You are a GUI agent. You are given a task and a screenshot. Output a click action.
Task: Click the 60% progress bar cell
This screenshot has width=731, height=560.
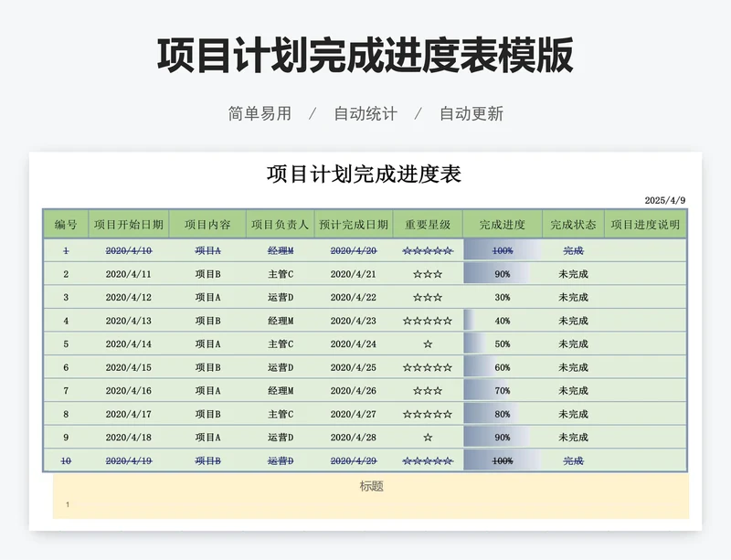pos(503,367)
